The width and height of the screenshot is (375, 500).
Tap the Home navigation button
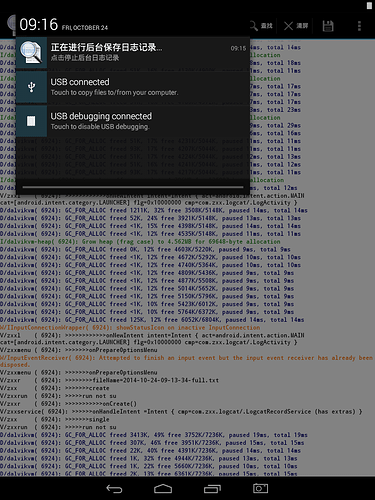(x=163, y=489)
